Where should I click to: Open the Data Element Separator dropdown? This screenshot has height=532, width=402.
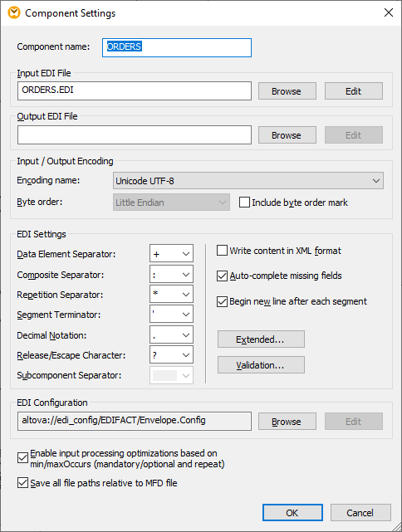click(x=171, y=253)
